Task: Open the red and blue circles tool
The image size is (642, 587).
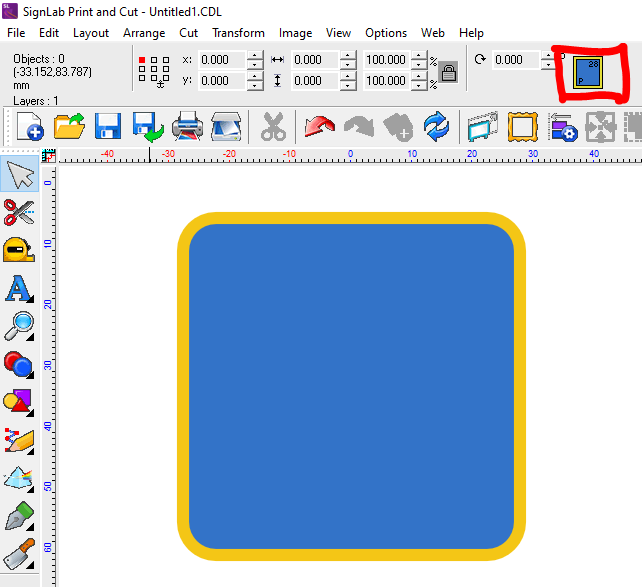Action: point(19,364)
